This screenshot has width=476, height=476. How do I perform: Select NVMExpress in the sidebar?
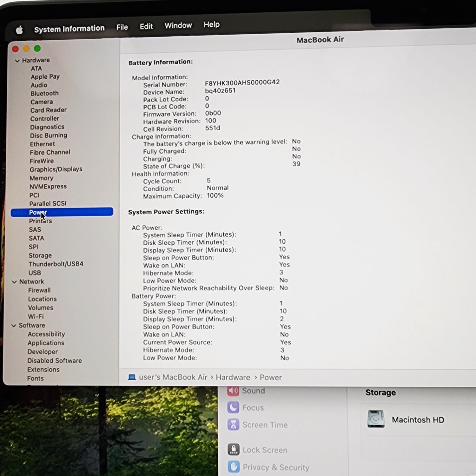pyautogui.click(x=48, y=187)
